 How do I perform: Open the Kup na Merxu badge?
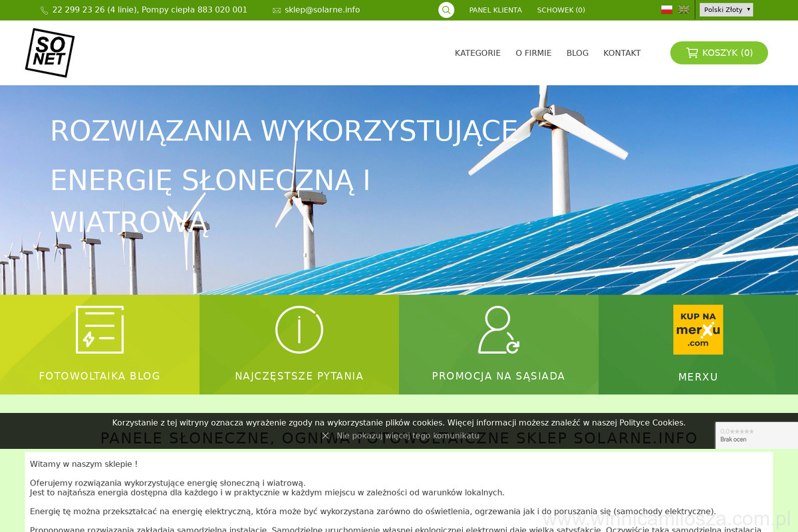click(x=698, y=330)
